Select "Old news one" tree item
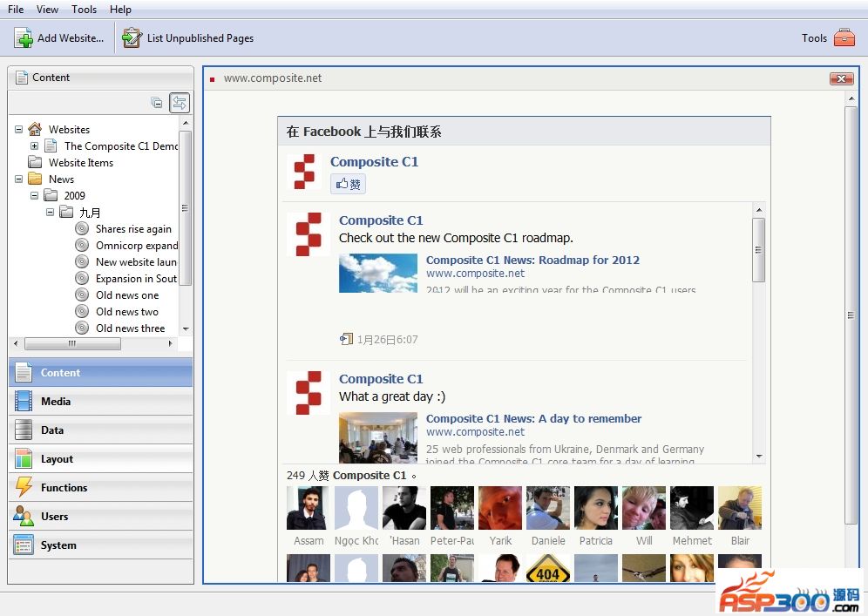 click(127, 295)
